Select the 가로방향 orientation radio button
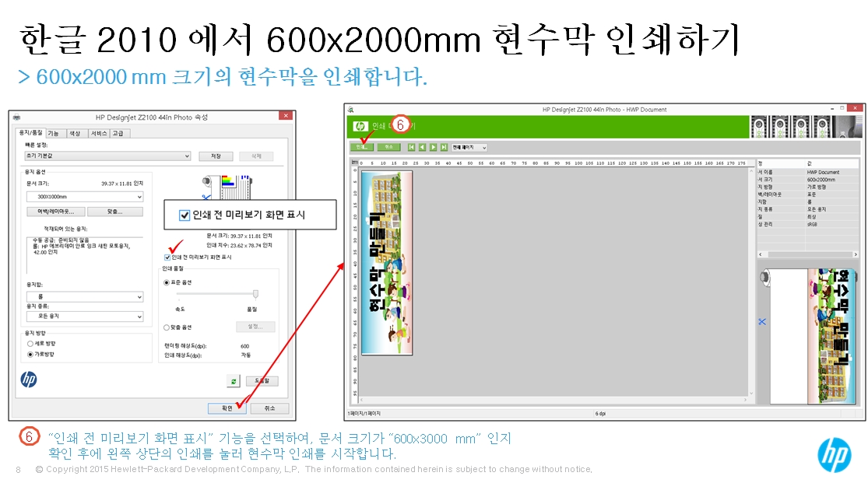Viewport: 868px width, 483px height. pyautogui.click(x=30, y=354)
